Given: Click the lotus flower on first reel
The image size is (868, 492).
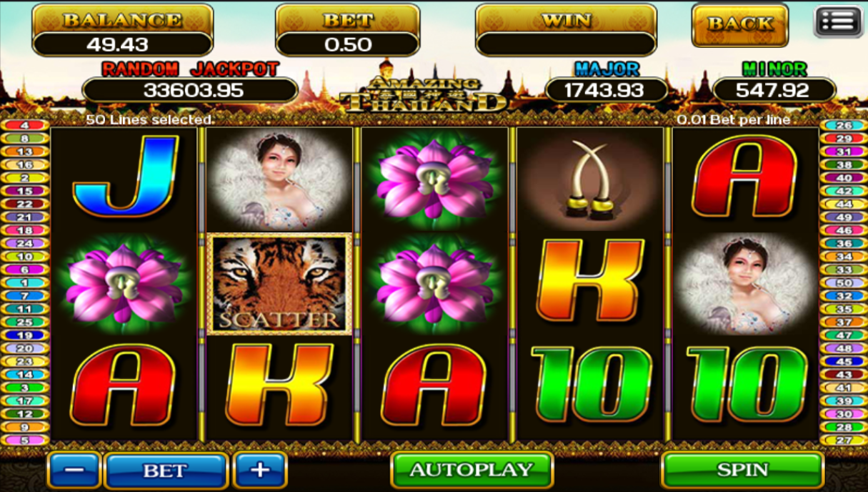Looking at the screenshot, I should [x=124, y=282].
